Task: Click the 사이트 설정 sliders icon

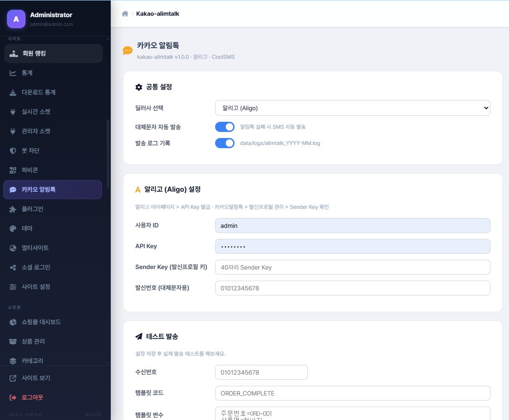Action: tap(13, 287)
